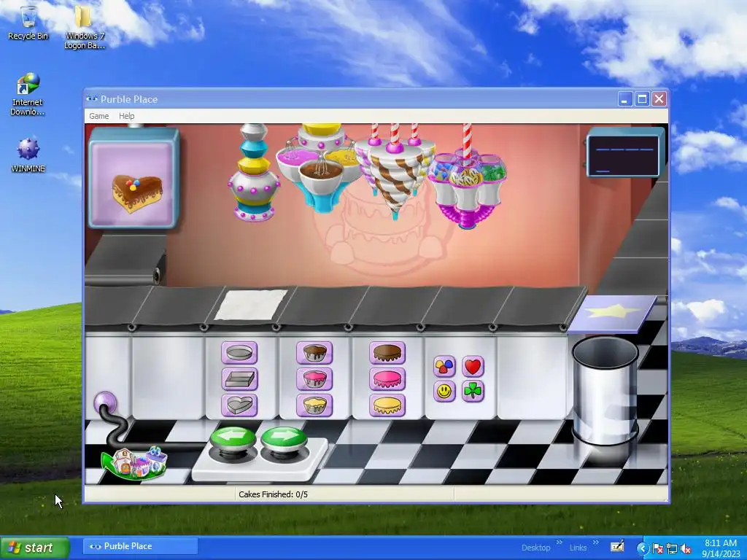Show hidden system tray icons arrow
Viewport: 747px width, 560px height.
[x=643, y=548]
